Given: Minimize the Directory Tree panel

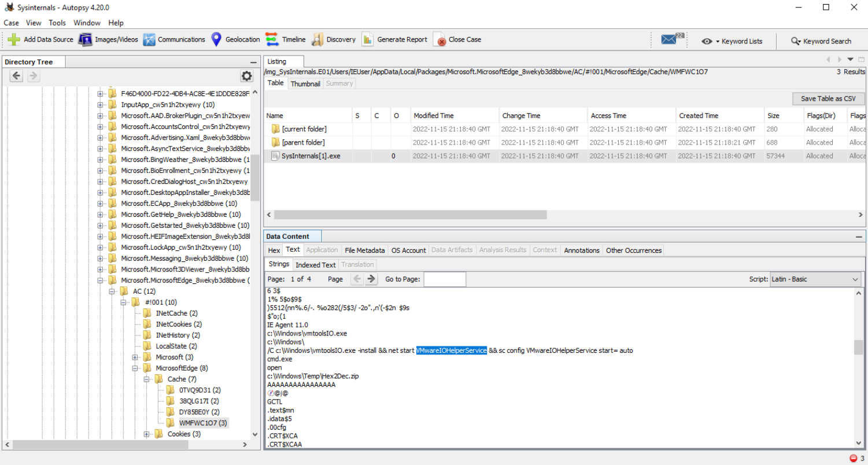Looking at the screenshot, I should (253, 62).
